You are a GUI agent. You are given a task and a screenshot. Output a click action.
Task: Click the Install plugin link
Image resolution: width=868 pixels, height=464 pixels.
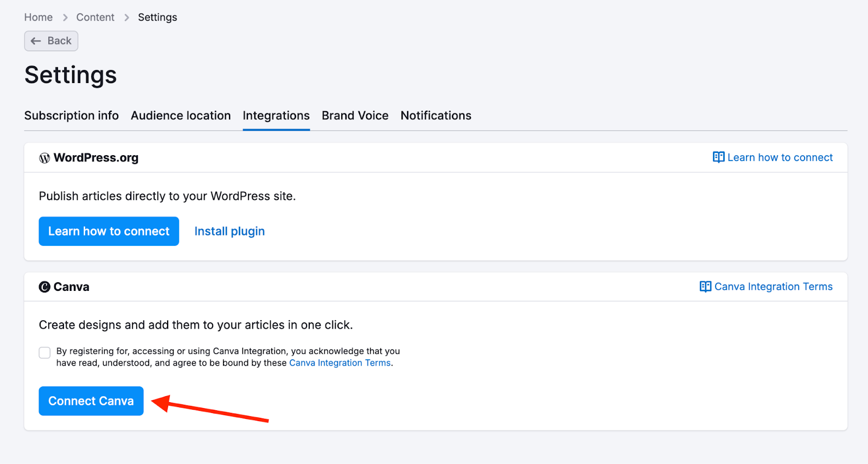(229, 231)
